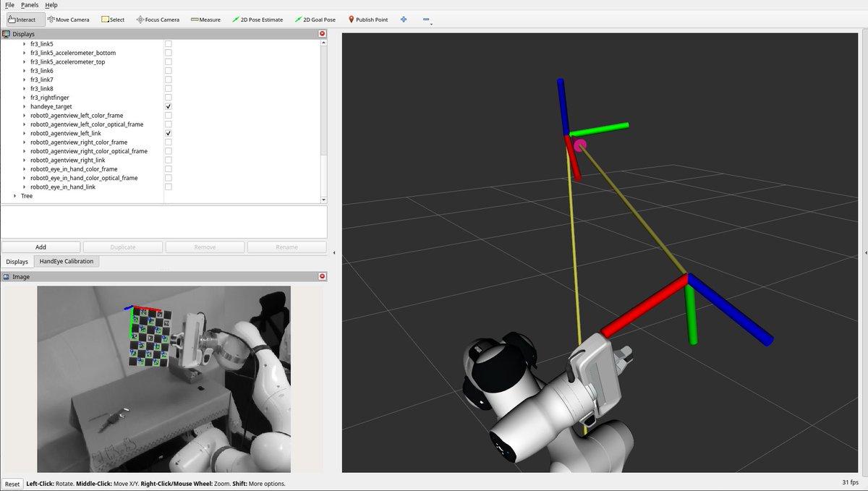Collapse left dock using viewport edge arrow

tap(333, 252)
